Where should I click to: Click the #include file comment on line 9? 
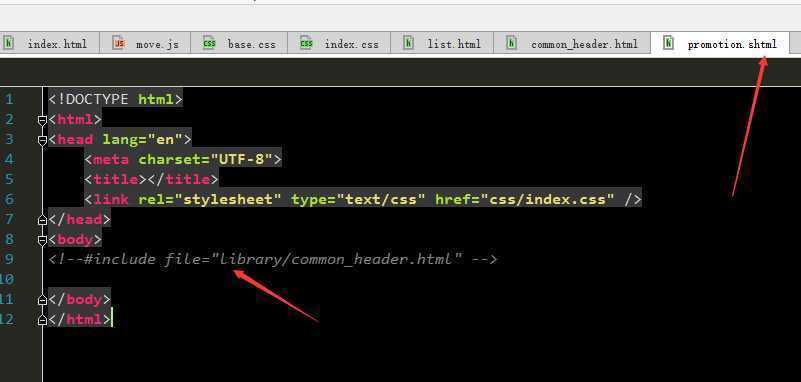coord(272,259)
